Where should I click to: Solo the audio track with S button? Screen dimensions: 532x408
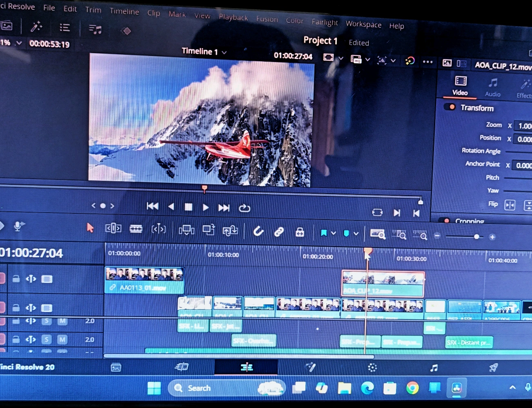(47, 339)
